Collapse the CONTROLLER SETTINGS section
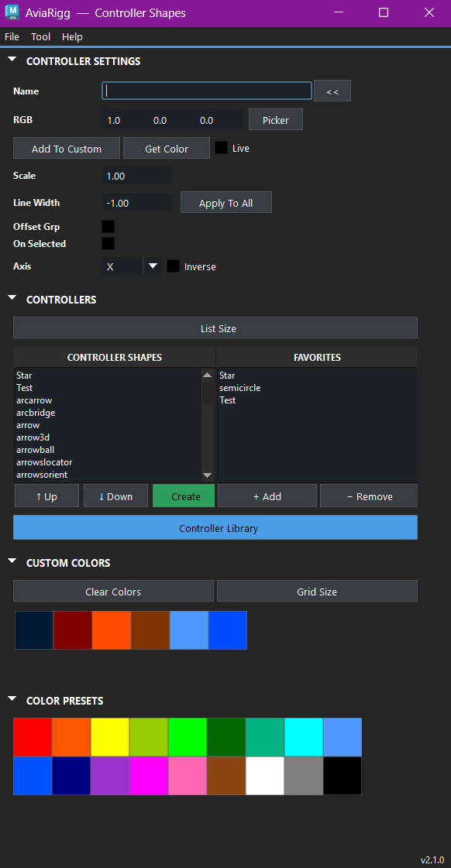Image resolution: width=451 pixels, height=868 pixels. tap(12, 58)
